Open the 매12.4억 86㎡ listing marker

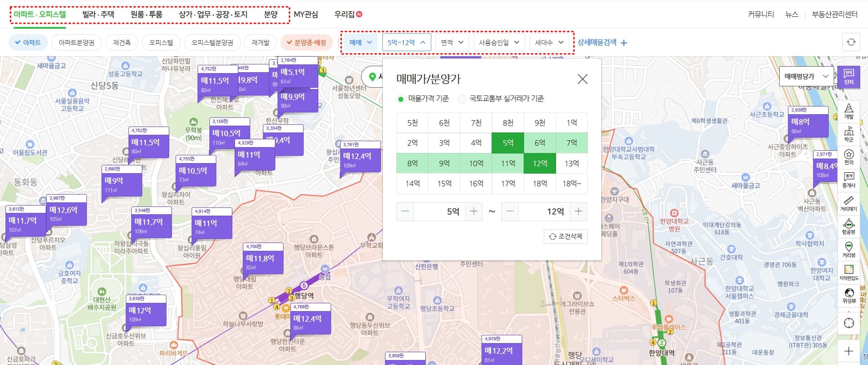click(311, 319)
